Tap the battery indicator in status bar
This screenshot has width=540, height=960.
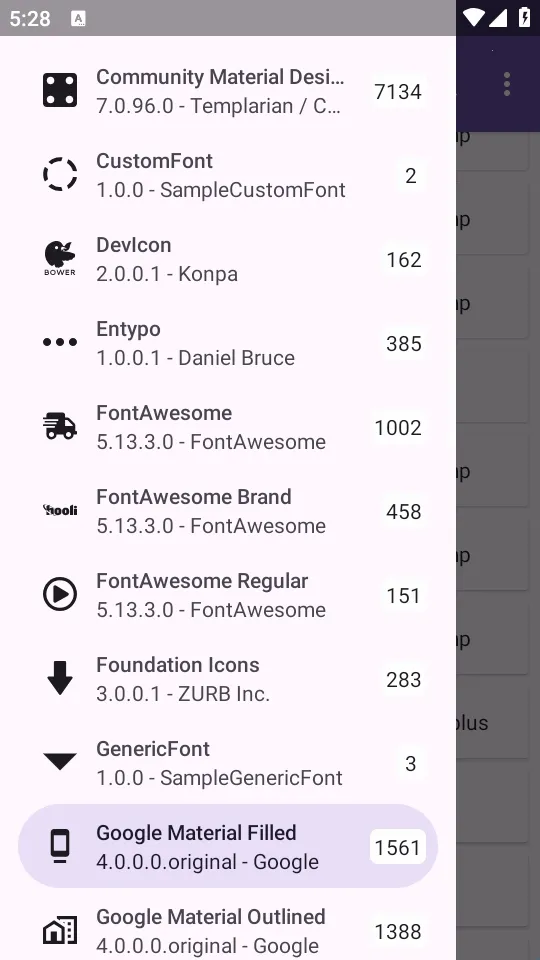[x=525, y=18]
